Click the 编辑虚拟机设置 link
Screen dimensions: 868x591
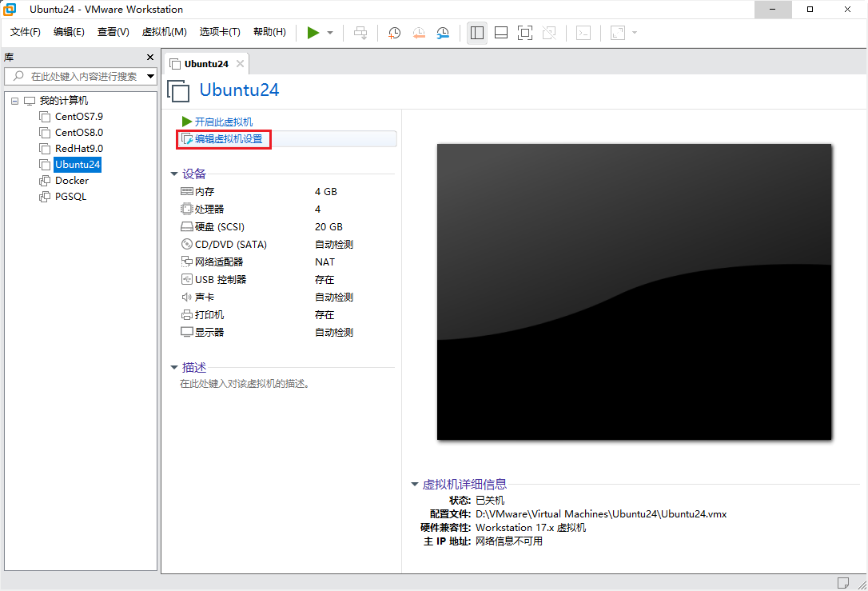click(229, 139)
